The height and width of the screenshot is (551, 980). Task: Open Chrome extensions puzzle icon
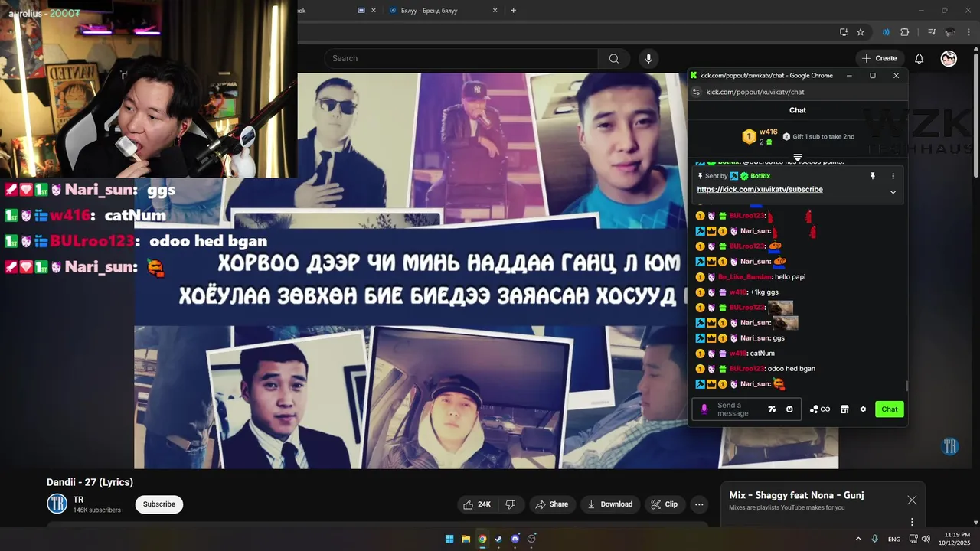point(904,32)
